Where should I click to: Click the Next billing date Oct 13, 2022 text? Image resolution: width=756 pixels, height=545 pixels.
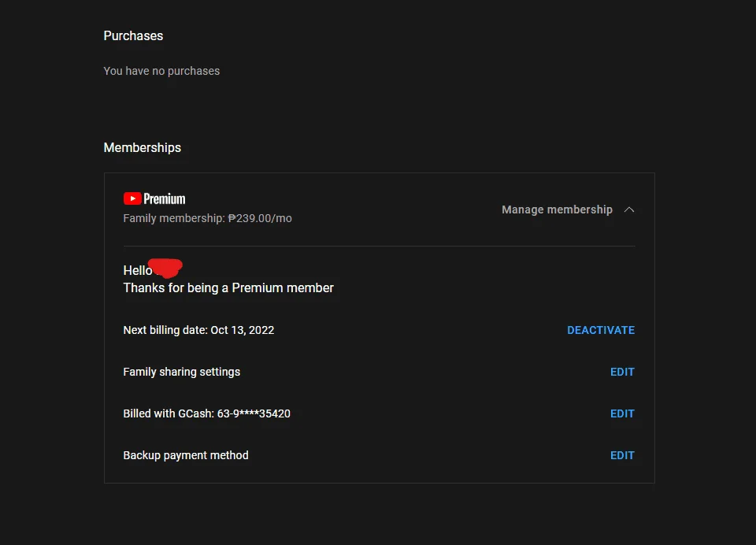click(198, 330)
